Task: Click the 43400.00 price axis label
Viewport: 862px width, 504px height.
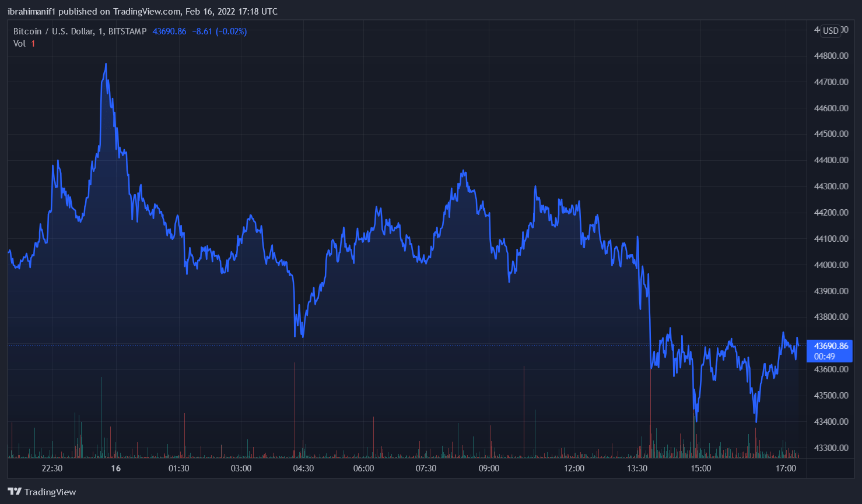Action: point(831,422)
